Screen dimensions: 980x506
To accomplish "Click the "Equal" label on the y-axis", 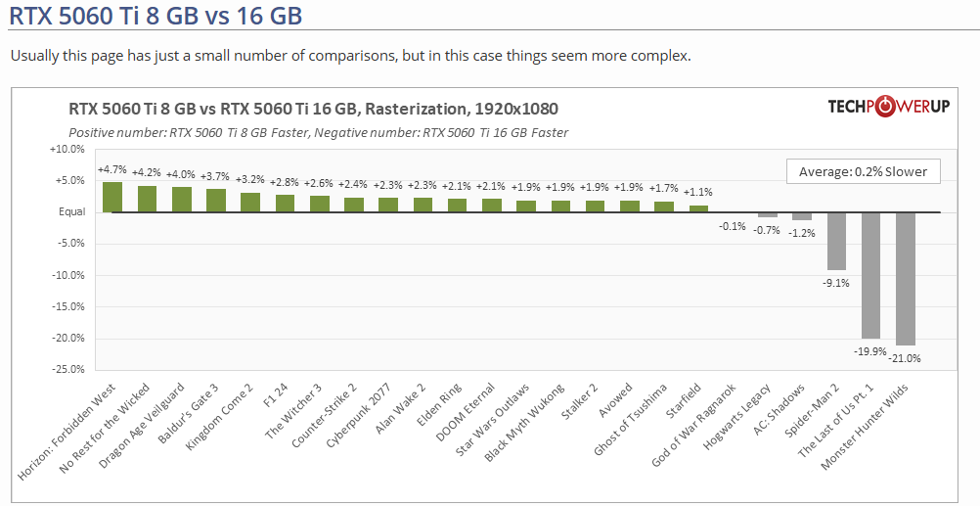I will point(71,211).
